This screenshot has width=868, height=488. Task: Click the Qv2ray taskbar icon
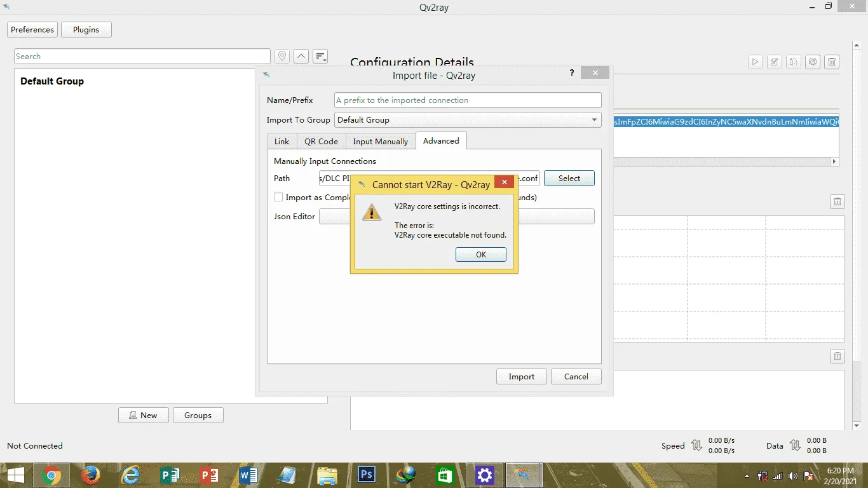(x=524, y=475)
